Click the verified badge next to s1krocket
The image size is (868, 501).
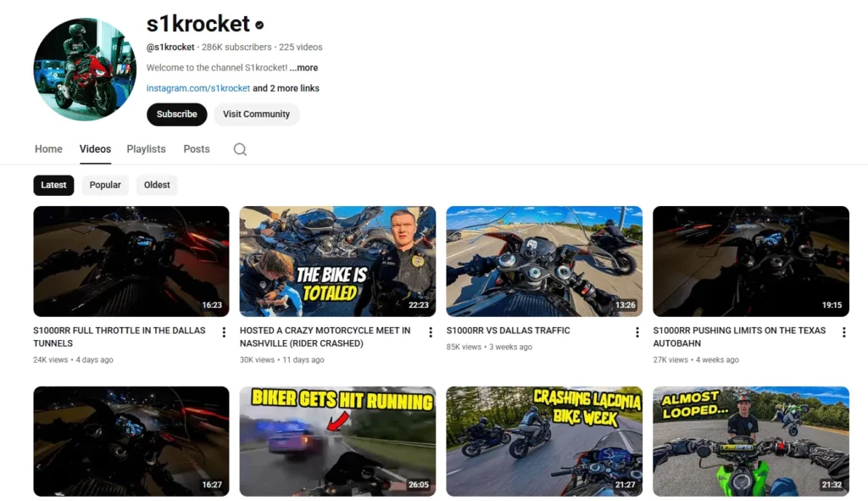tap(259, 25)
